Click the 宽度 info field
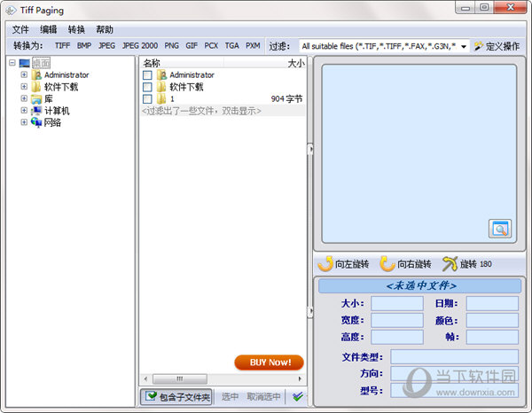Viewport: 532px width, 413px height. pyautogui.click(x=397, y=321)
